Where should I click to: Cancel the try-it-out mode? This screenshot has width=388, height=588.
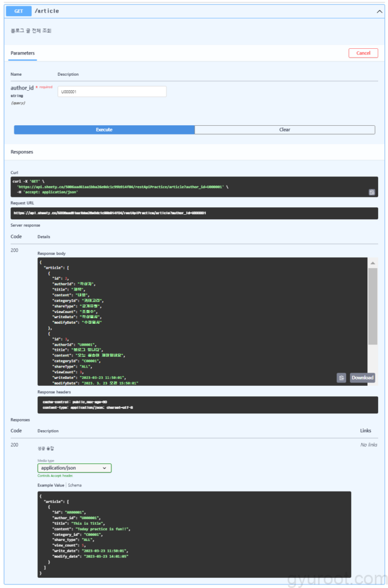pos(363,53)
